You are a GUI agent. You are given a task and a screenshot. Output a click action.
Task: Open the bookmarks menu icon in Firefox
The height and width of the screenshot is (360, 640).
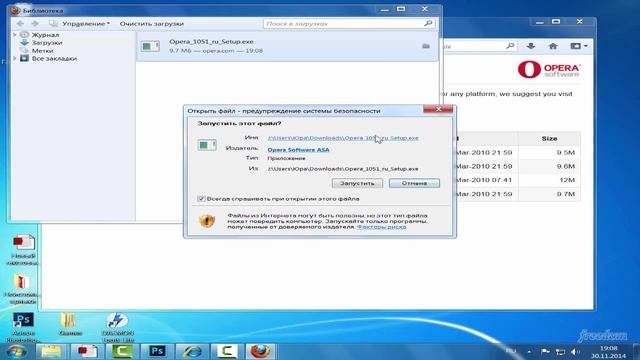click(578, 46)
